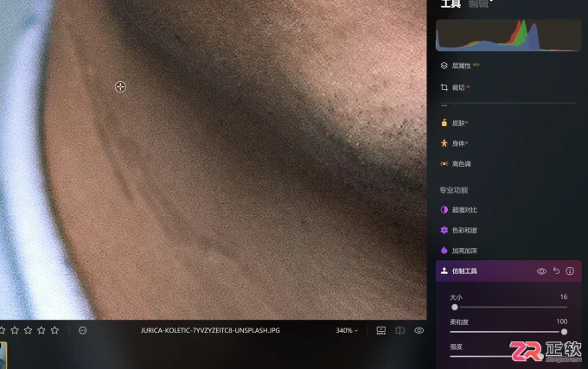
Task: Rate photo with two stars
Action: (x=15, y=330)
